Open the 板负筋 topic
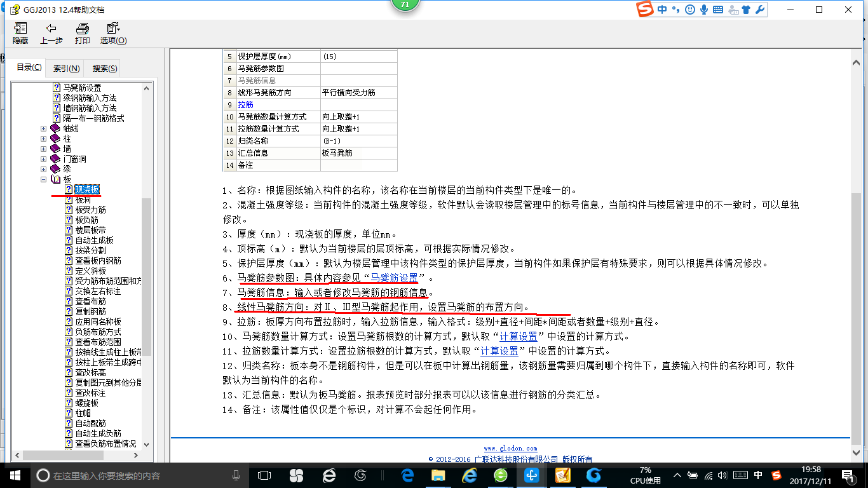Image resolution: width=868 pixels, height=488 pixels. click(x=87, y=220)
